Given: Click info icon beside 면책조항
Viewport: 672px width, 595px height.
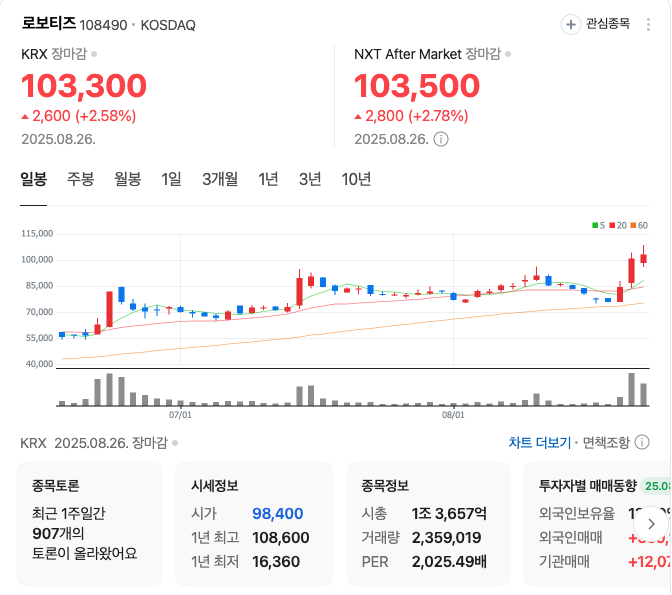Looking at the screenshot, I should tap(642, 442).
